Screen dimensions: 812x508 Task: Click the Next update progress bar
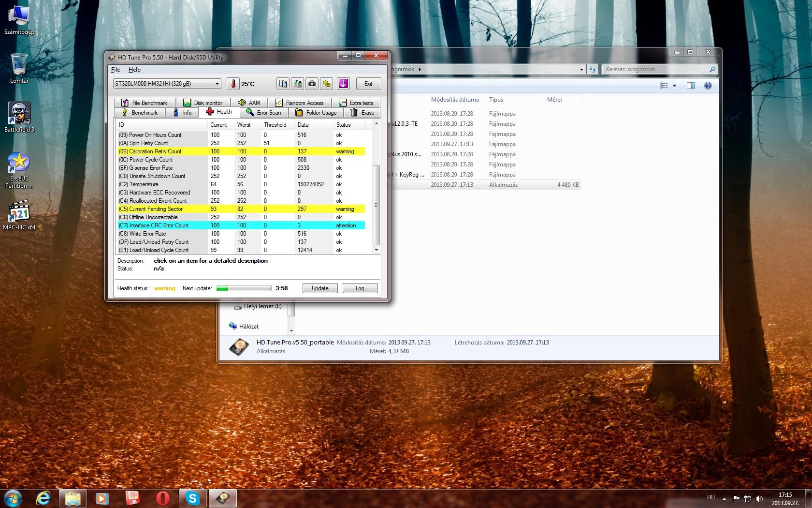pyautogui.click(x=244, y=288)
